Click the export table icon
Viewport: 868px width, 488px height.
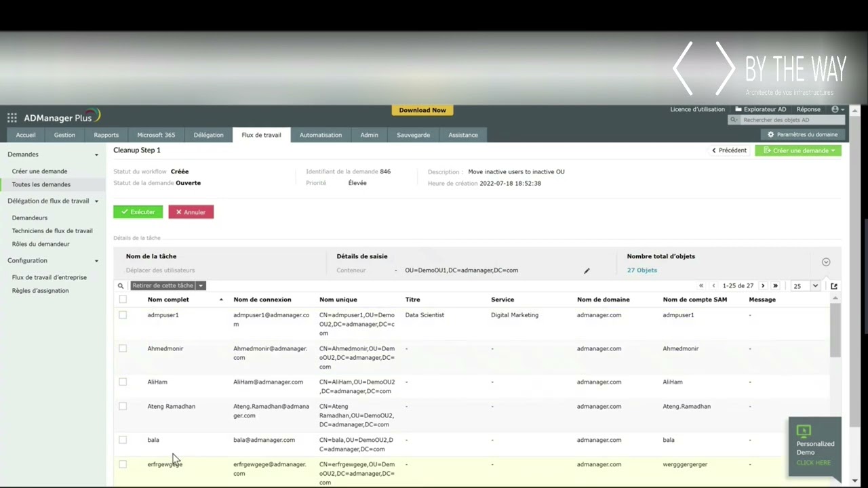point(834,286)
